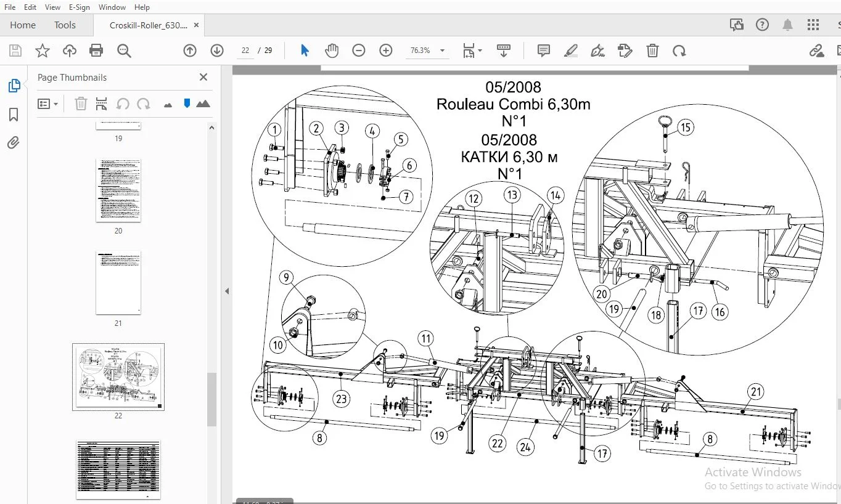Viewport: 841px width, 504px height.
Task: Toggle the Attachments paperclip panel
Action: [14, 143]
